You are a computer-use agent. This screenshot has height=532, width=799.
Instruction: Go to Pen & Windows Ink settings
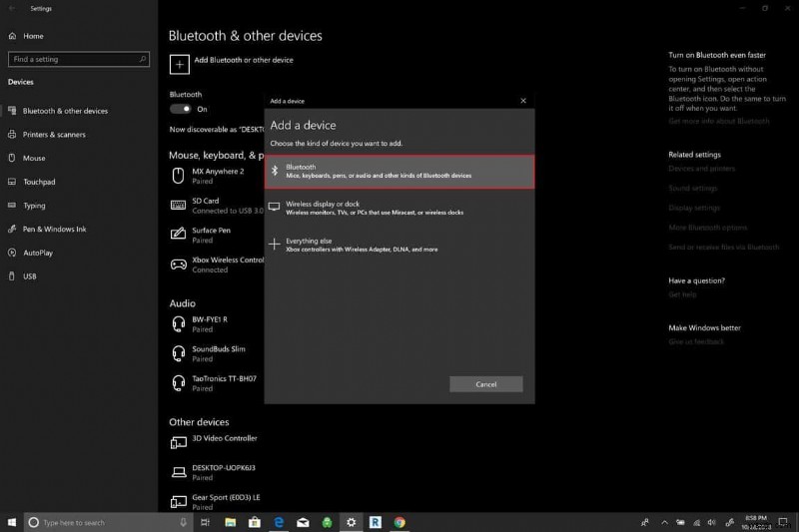(54, 230)
